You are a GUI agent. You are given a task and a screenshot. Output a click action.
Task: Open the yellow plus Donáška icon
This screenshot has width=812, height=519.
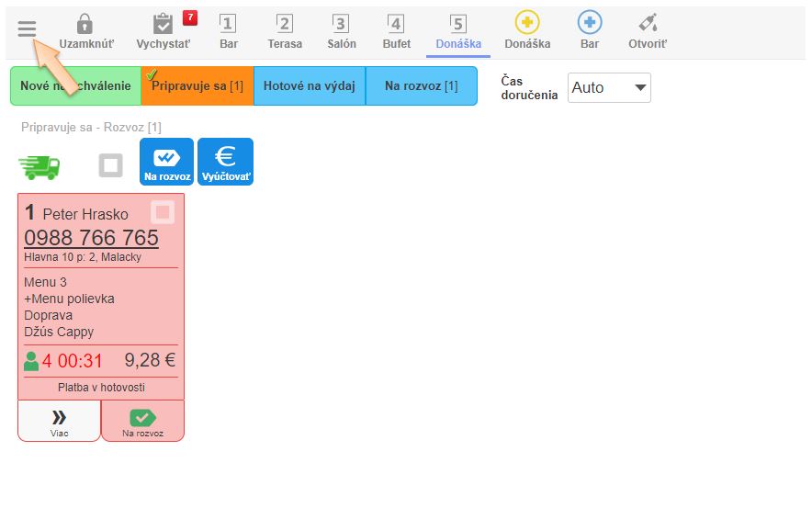coord(527,30)
